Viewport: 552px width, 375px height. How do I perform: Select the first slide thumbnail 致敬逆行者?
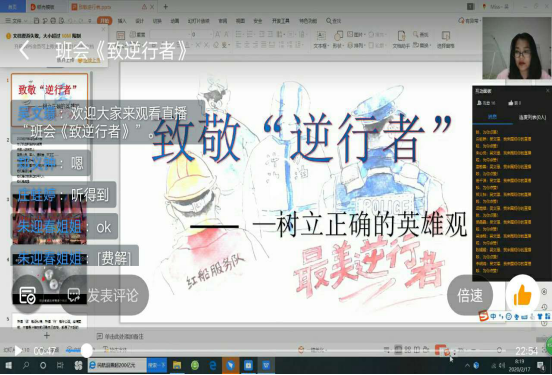click(x=50, y=100)
